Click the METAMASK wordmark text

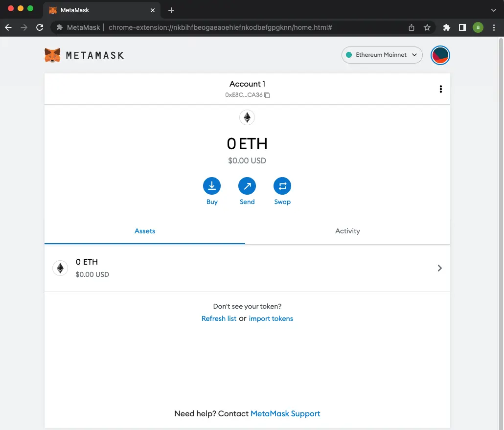tap(95, 56)
